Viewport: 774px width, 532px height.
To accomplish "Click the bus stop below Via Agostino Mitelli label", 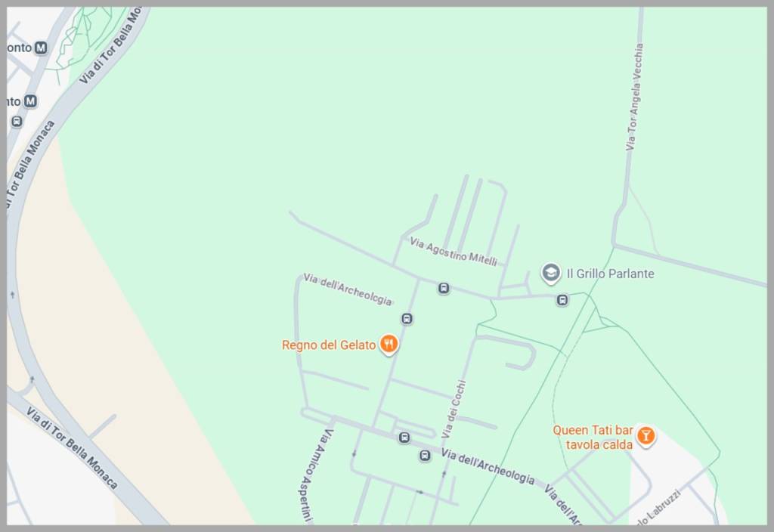I will (443, 288).
